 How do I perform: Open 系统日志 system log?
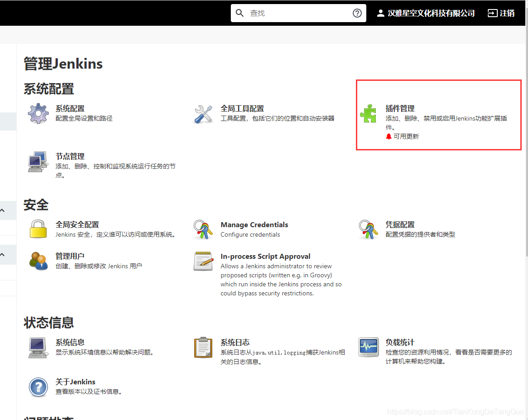point(235,342)
